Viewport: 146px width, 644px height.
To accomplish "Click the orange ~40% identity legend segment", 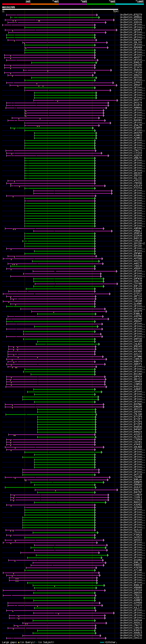I will [x=45, y=4].
